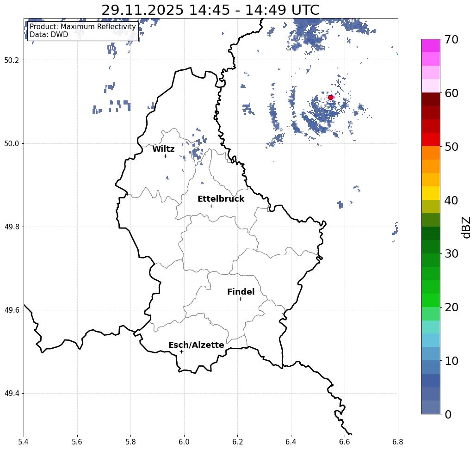The image size is (476, 450).
Task: Click the colorbar tick label 60
Action: tap(451, 93)
